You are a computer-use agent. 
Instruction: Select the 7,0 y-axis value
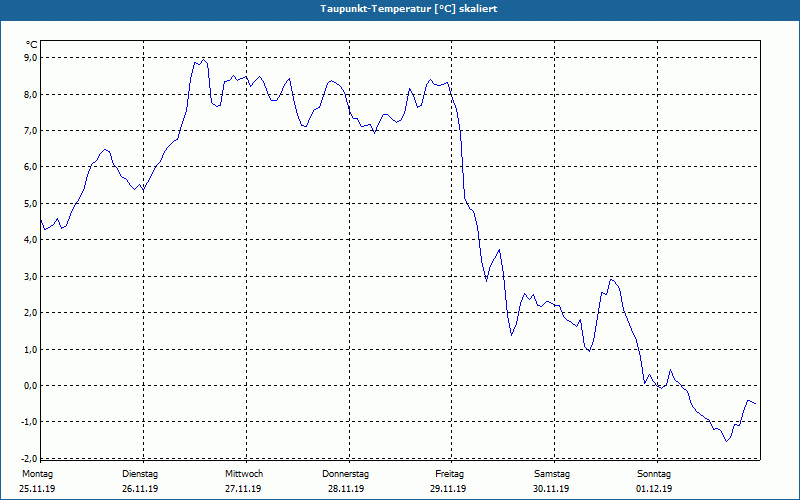(x=31, y=131)
